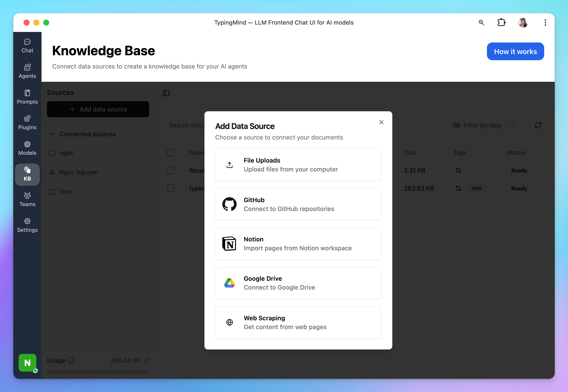Select the Google Drive source option
The image size is (568, 392).
tap(298, 283)
